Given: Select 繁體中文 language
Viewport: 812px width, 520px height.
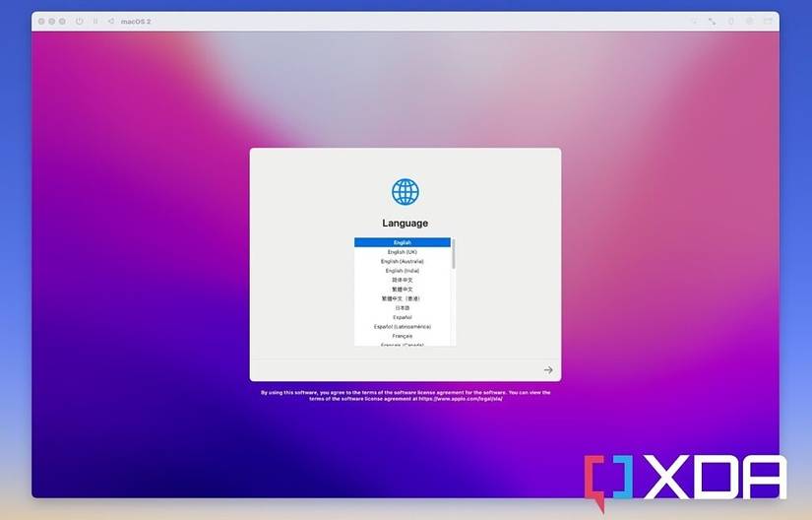Looking at the screenshot, I should click(x=403, y=289).
